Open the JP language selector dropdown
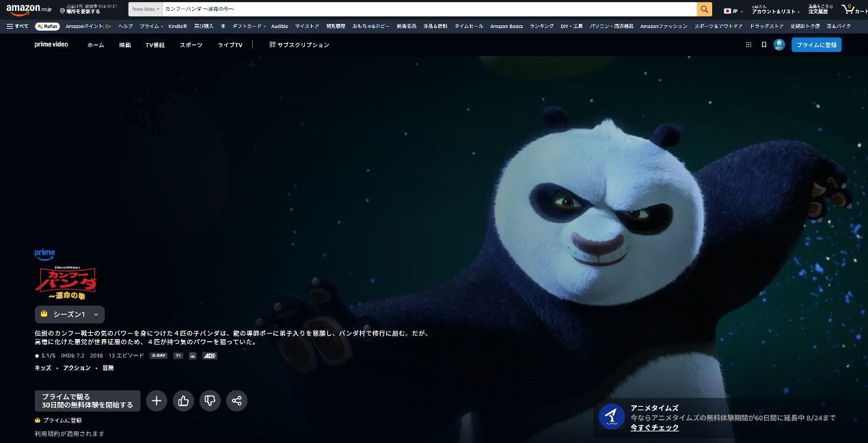 point(735,10)
